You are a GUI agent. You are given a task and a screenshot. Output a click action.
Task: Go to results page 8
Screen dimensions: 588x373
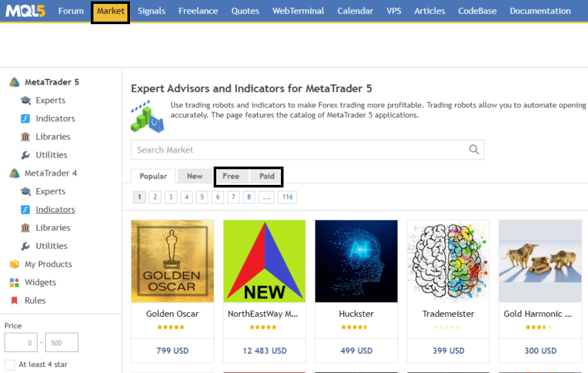point(249,197)
